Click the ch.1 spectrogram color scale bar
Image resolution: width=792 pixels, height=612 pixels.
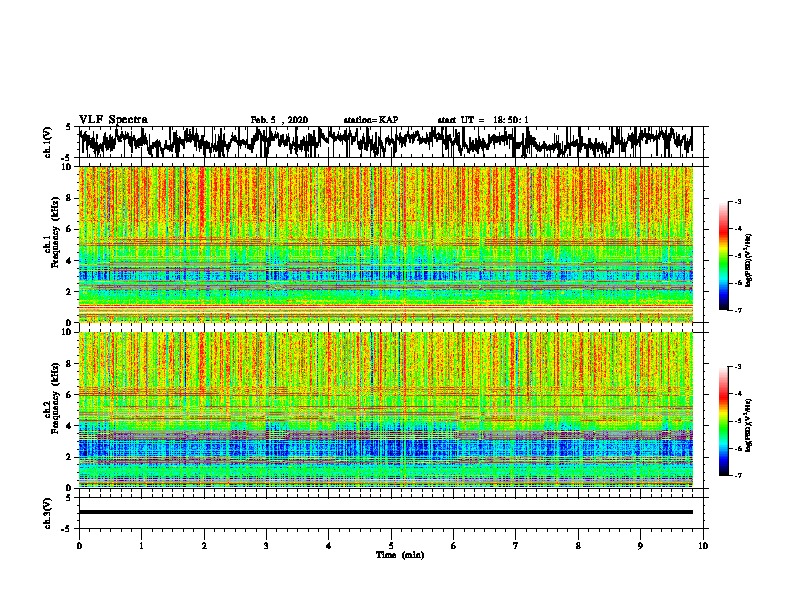[x=723, y=256]
